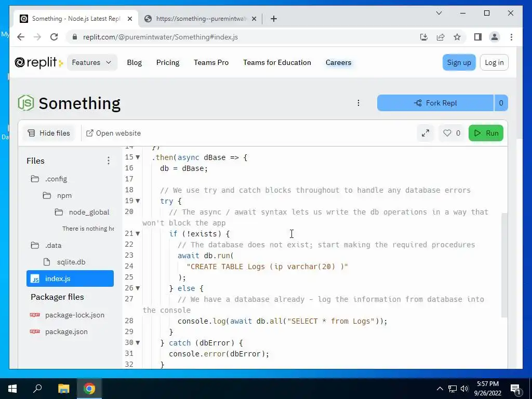Open the Files panel three-dot menu
This screenshot has height=399, width=532.
click(108, 161)
